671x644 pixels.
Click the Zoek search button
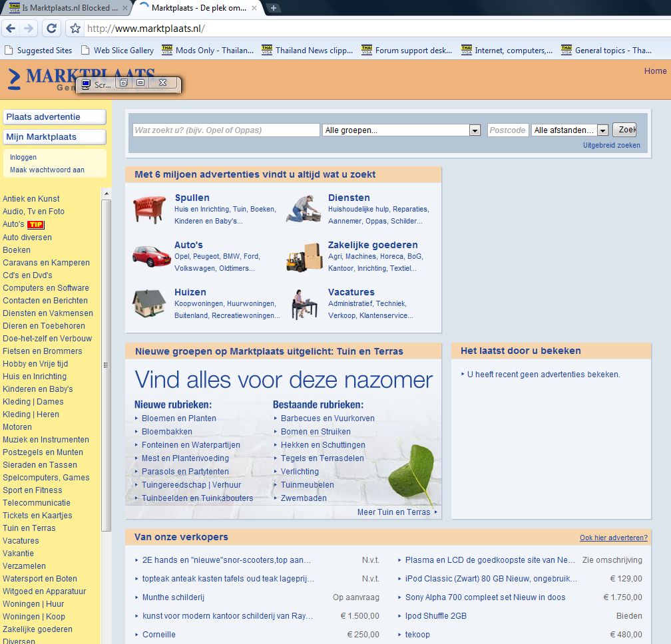tap(624, 130)
